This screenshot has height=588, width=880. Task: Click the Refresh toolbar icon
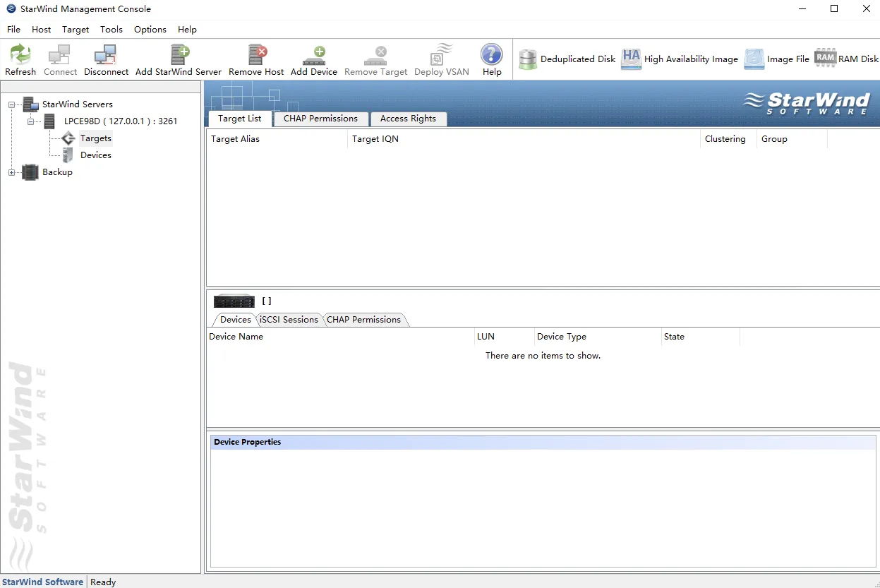pos(20,59)
